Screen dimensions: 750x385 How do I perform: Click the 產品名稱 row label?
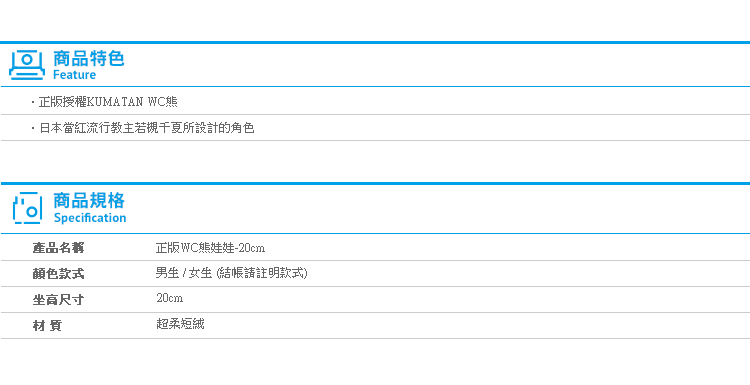click(x=58, y=248)
